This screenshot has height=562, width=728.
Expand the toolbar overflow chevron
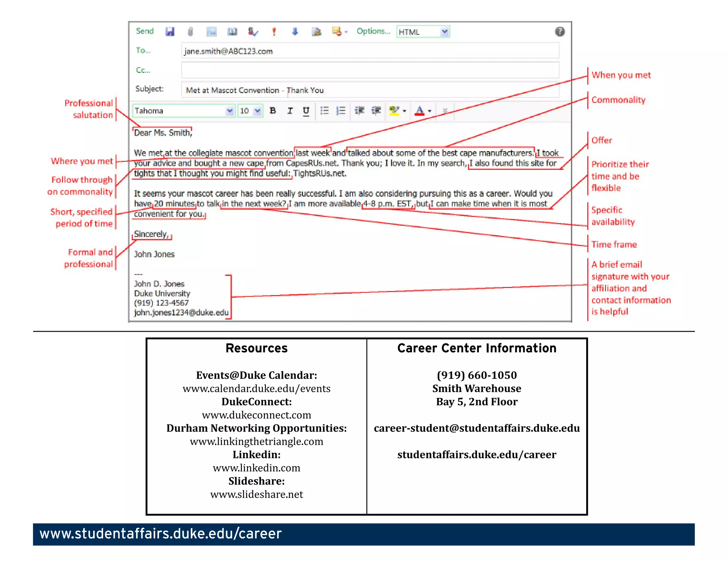click(445, 111)
